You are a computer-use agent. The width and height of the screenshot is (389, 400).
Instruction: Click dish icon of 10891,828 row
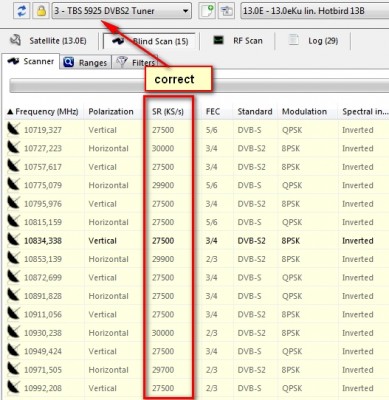click(14, 296)
